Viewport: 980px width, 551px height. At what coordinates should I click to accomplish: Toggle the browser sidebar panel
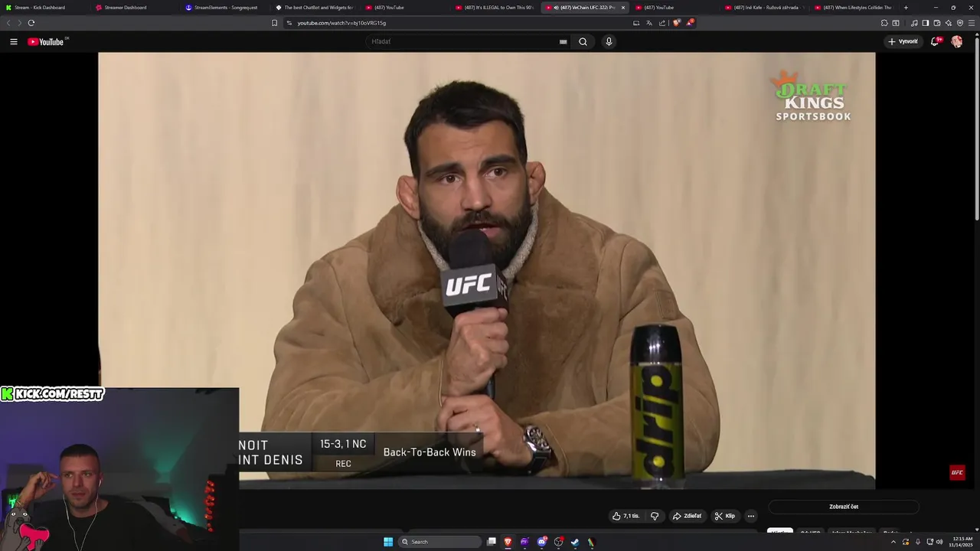pyautogui.click(x=925, y=23)
